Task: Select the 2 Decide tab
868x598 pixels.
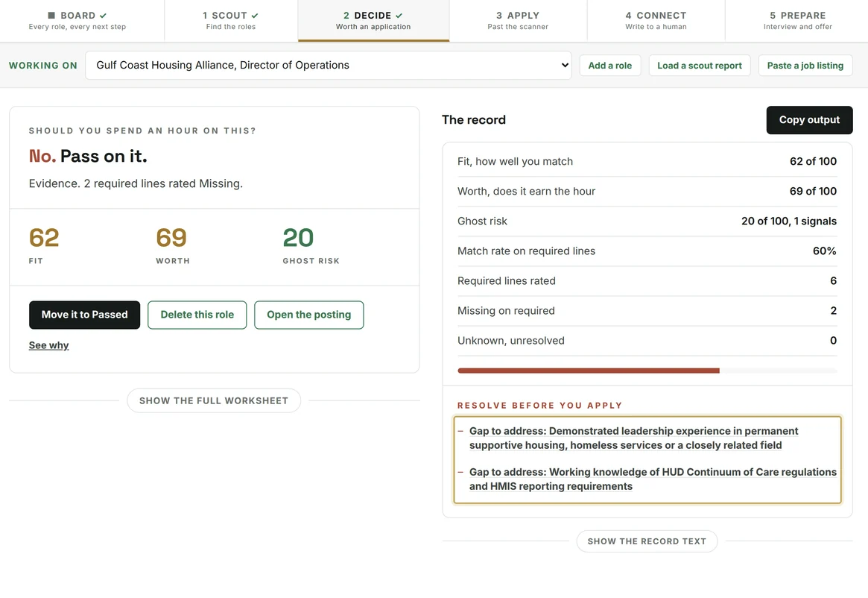Action: click(373, 21)
